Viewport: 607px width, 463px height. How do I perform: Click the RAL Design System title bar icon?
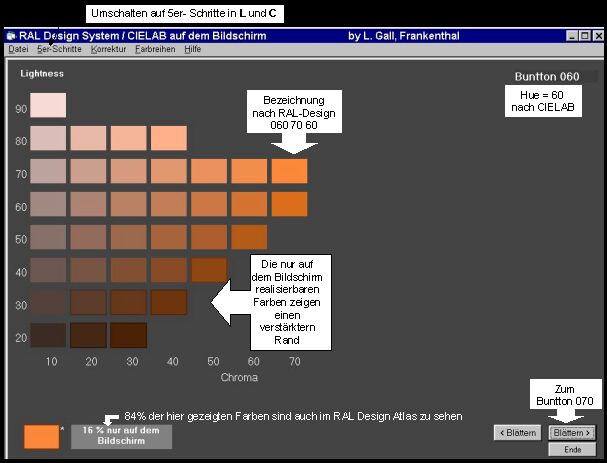click(11, 35)
